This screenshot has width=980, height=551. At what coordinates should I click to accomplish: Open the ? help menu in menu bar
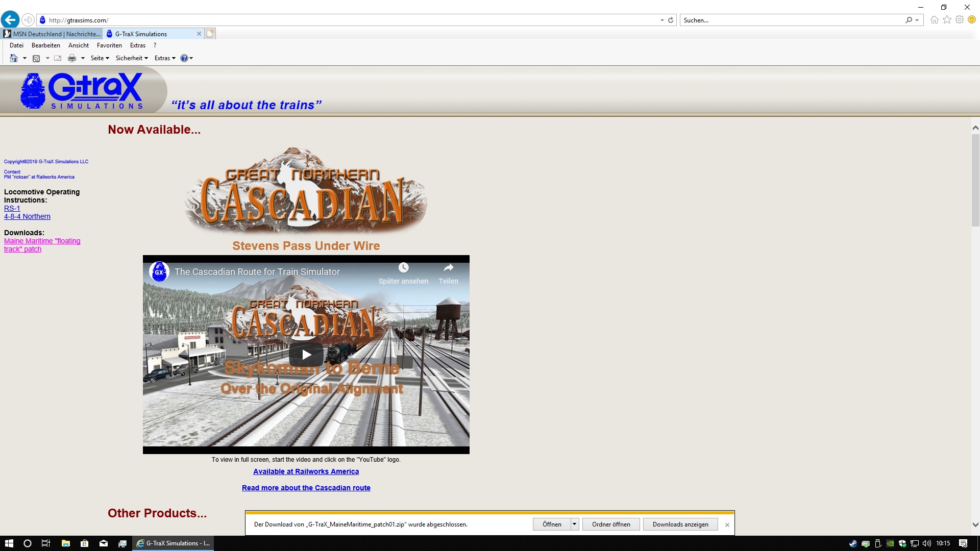155,45
